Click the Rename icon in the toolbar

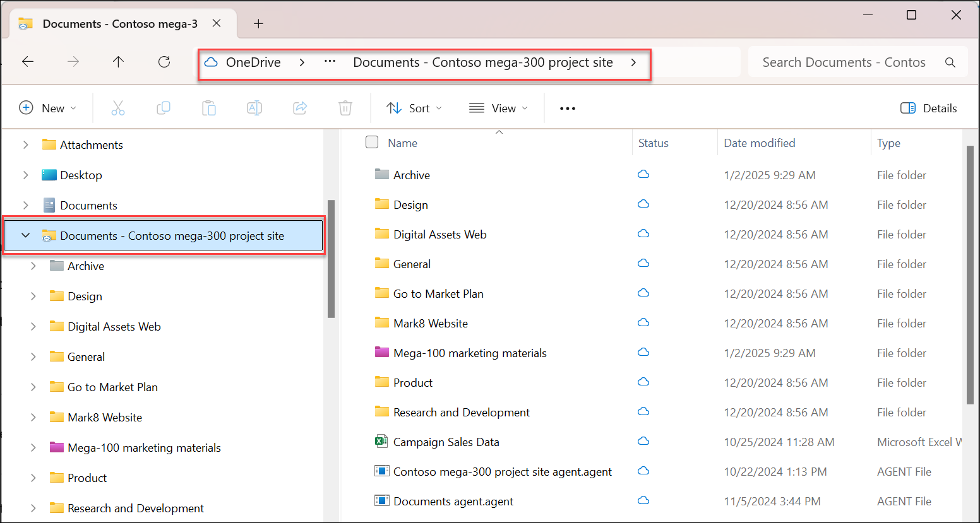(x=254, y=107)
